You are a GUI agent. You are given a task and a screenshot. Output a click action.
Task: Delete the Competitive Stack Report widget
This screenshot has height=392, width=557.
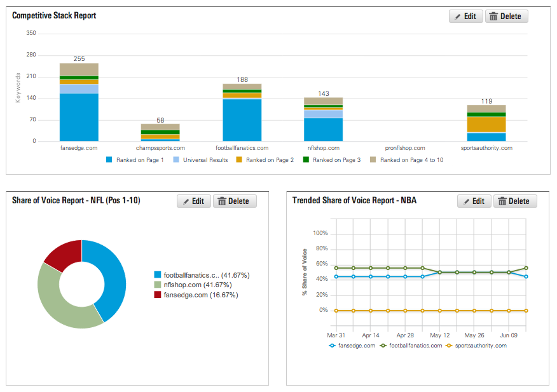pyautogui.click(x=506, y=17)
